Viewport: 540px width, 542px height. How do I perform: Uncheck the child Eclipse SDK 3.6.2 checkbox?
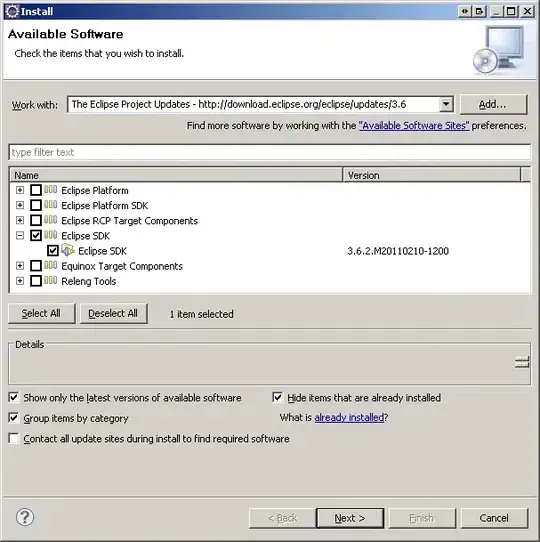coord(53,251)
